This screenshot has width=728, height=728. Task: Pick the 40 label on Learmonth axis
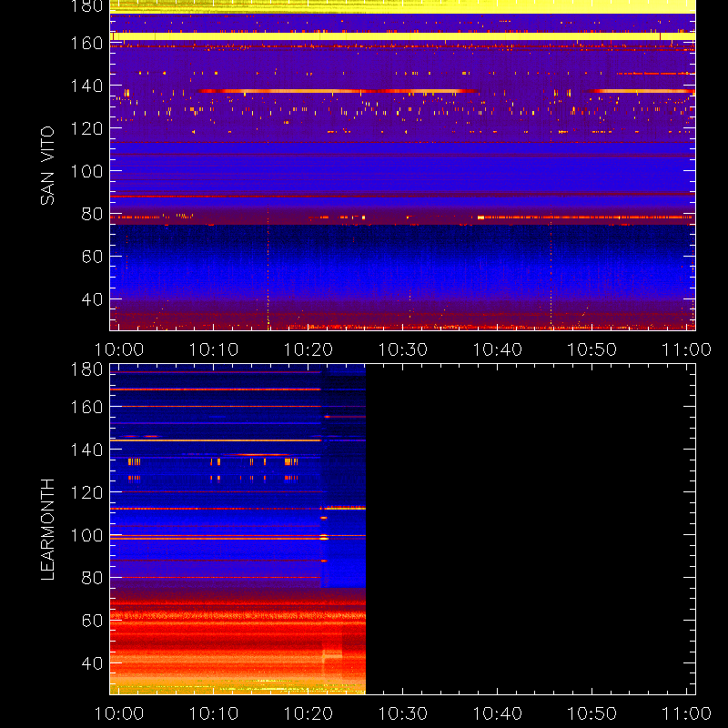[92, 663]
